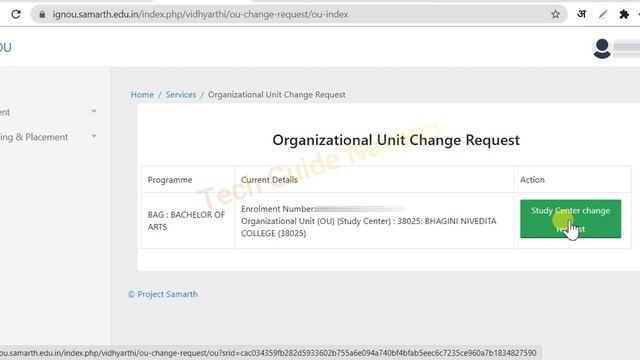Viewport: 640px width, 360px height.
Task: Click the 'Enrolment Number' text
Action: click(x=278, y=209)
